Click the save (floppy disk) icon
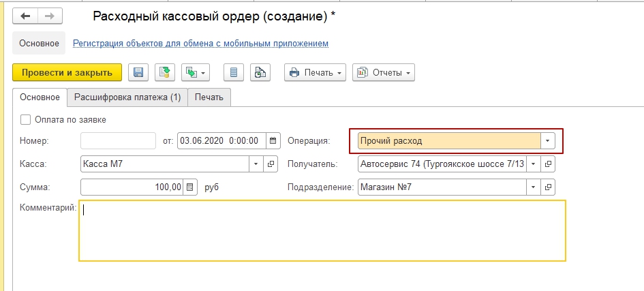The image size is (644, 291). pos(138,73)
